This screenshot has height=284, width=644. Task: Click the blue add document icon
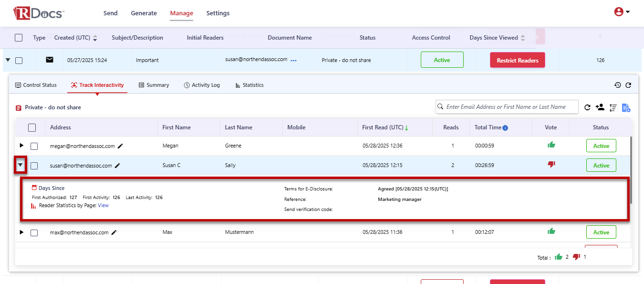point(626,108)
